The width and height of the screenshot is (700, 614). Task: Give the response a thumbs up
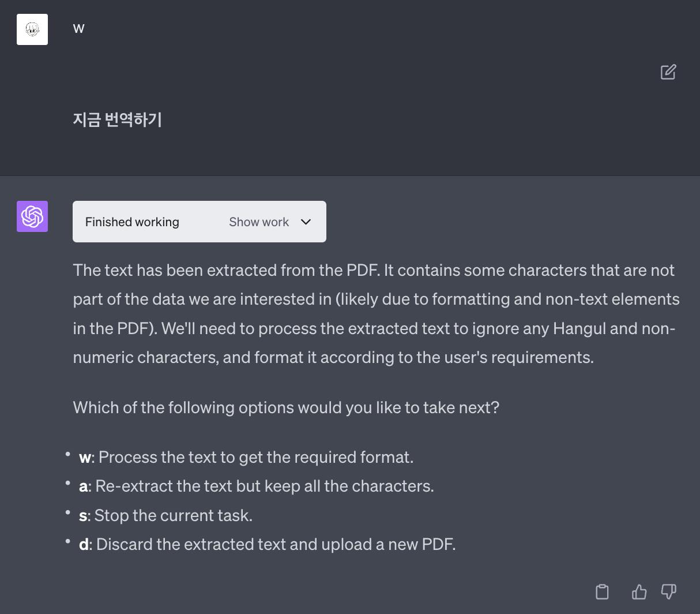pos(639,592)
